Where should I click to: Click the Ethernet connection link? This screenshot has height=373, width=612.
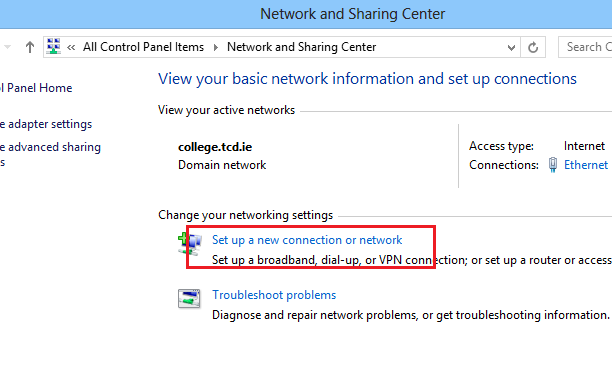click(586, 165)
